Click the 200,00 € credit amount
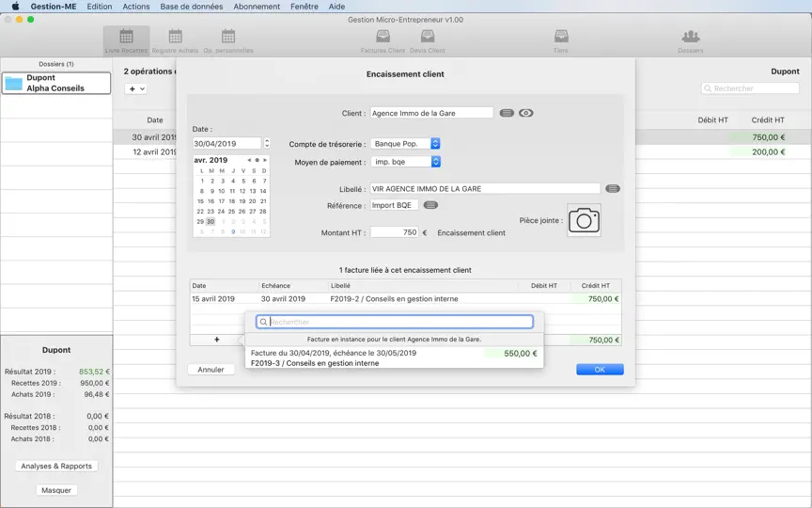The image size is (812, 508). click(x=769, y=151)
